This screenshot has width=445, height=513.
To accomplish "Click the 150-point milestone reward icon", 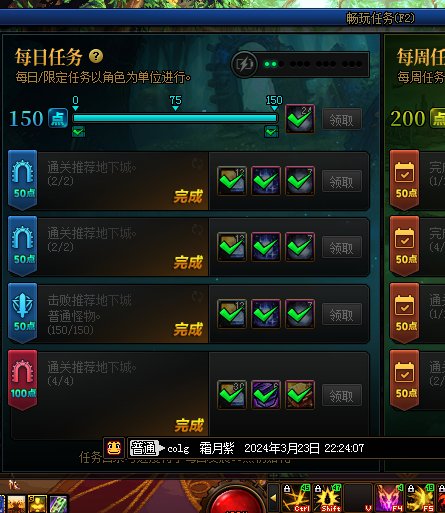I will [x=300, y=119].
